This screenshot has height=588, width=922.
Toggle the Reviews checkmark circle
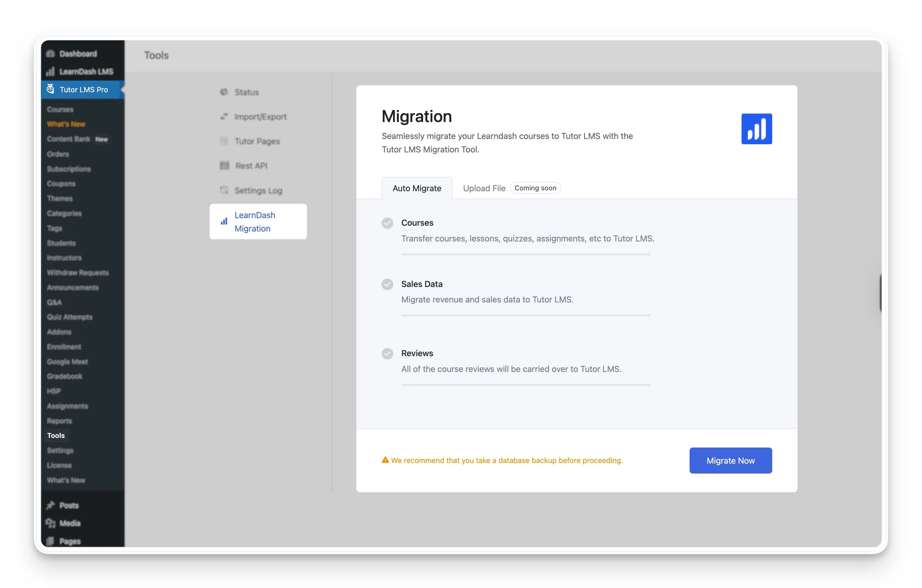tap(387, 353)
